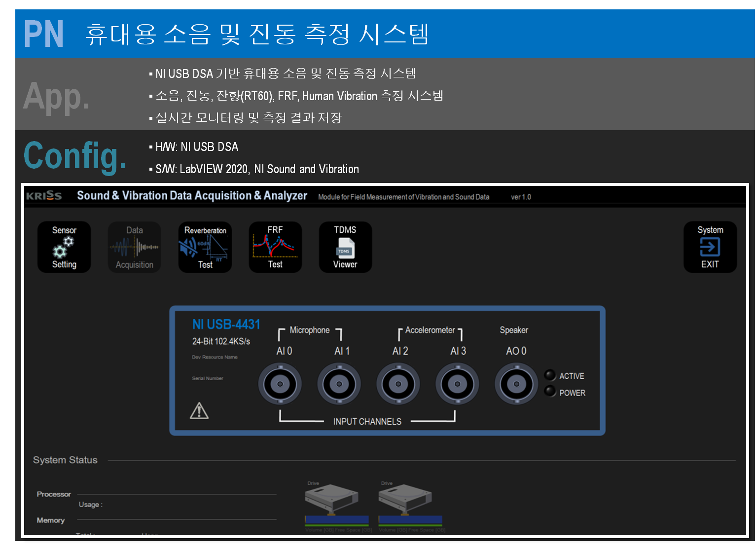Click the 24-Bit 102.4KS/s specification text
Screen dimensions: 756x545
[221, 341]
